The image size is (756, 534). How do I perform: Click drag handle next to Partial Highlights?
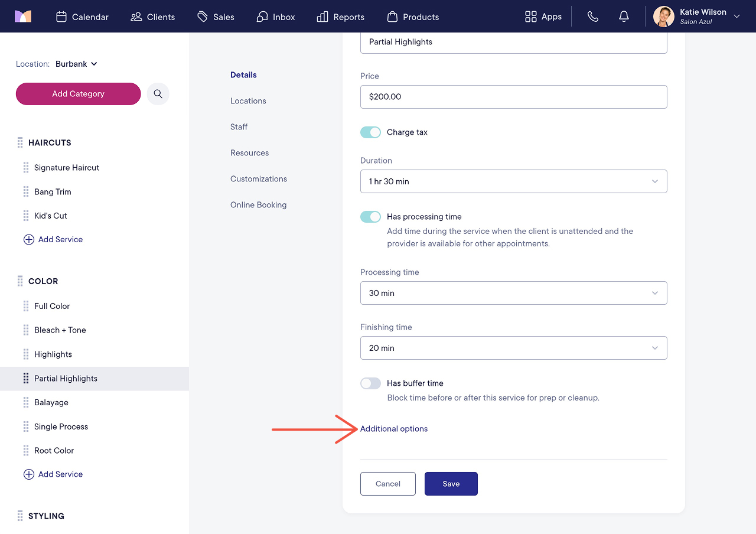[x=26, y=378]
